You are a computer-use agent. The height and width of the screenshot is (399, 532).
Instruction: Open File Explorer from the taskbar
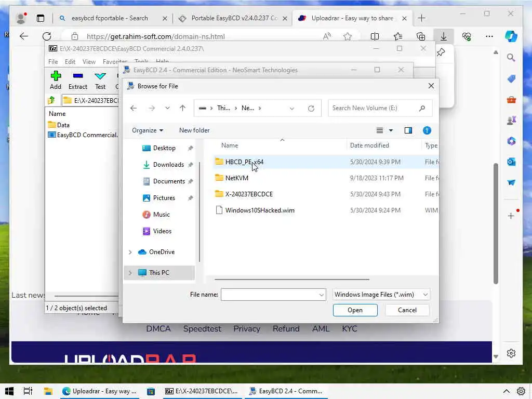[48, 391]
